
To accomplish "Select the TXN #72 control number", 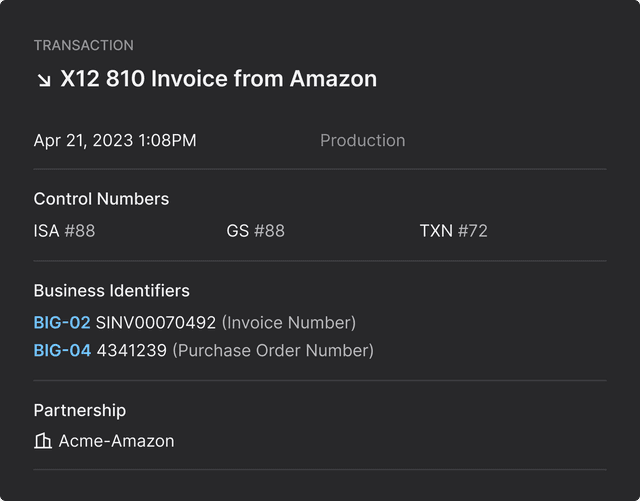I will pyautogui.click(x=453, y=231).
